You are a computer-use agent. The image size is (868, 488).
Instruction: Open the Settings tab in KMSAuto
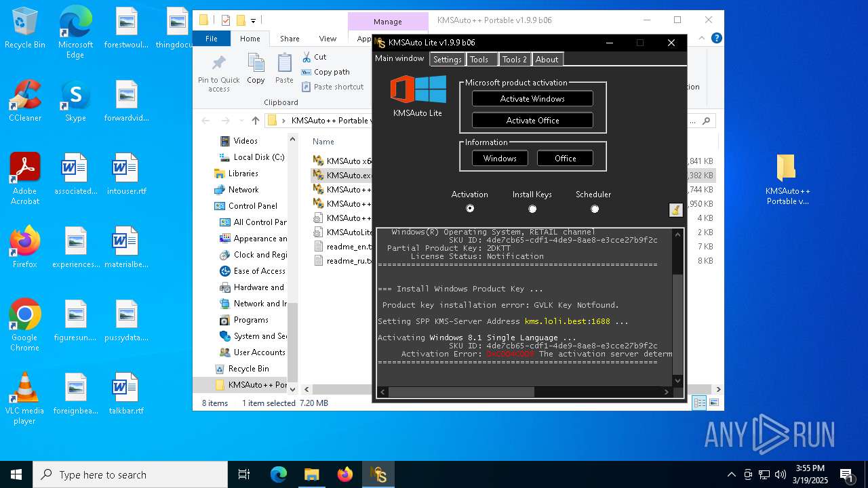coord(448,60)
